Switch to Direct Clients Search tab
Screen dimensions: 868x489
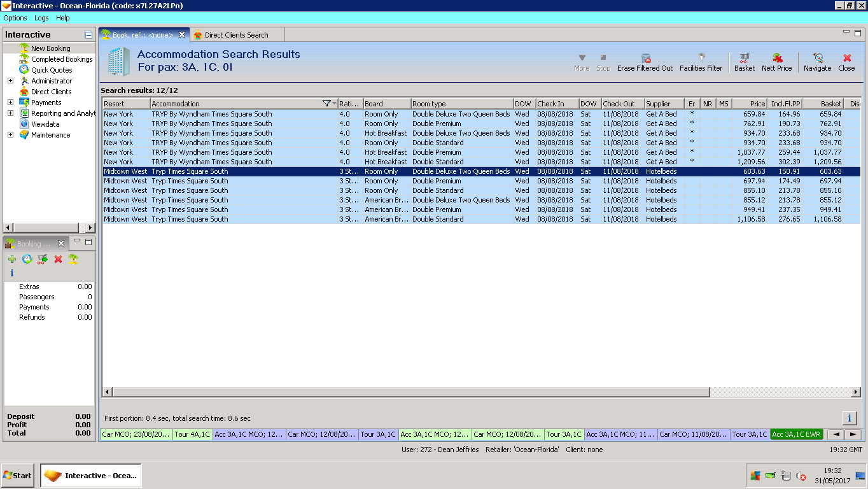tap(236, 35)
